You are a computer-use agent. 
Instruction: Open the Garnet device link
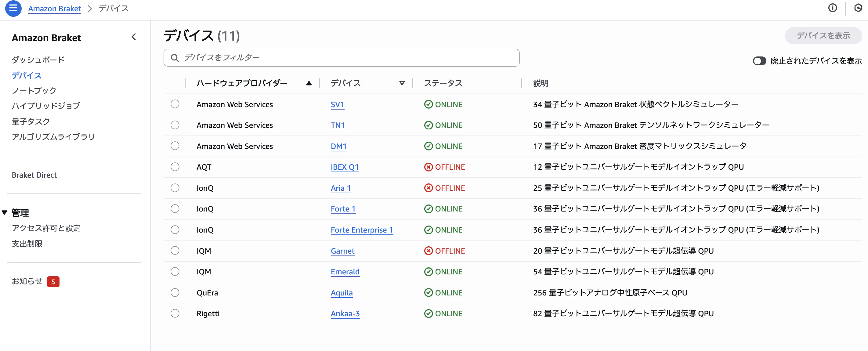coord(343,251)
